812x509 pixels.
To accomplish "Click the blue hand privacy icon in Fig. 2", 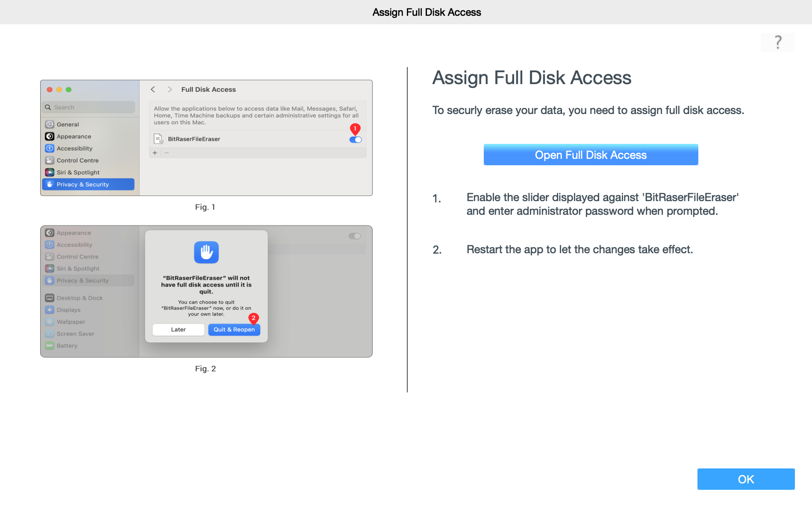I will point(206,252).
